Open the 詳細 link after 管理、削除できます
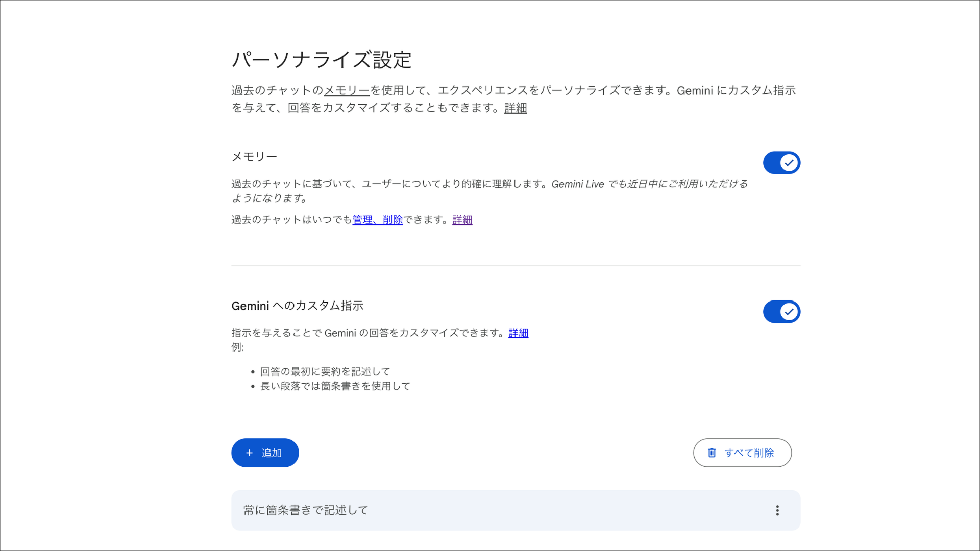 click(462, 220)
